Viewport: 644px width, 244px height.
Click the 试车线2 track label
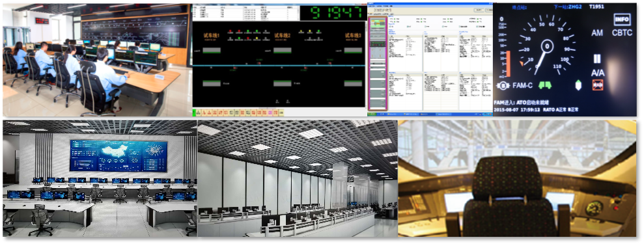pos(283,36)
